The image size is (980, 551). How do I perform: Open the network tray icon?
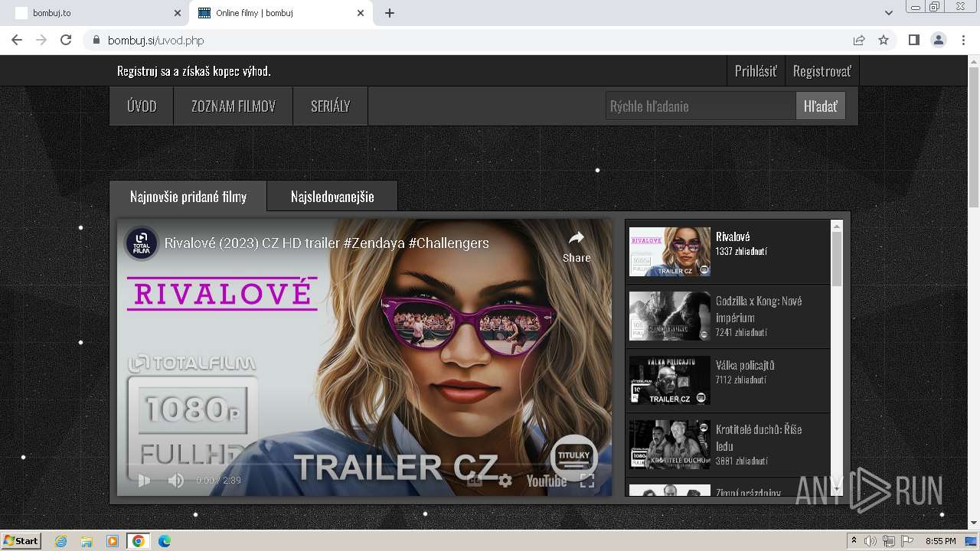point(889,541)
